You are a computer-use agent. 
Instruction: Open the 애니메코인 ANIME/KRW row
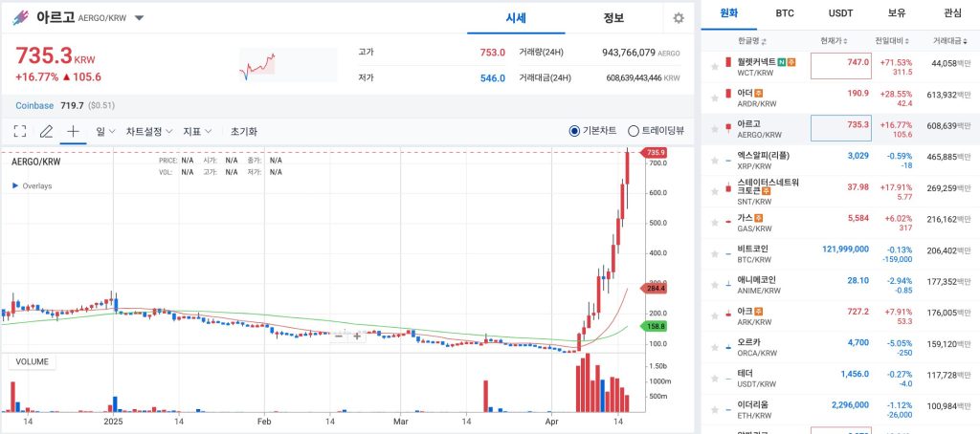pyautogui.click(x=840, y=286)
